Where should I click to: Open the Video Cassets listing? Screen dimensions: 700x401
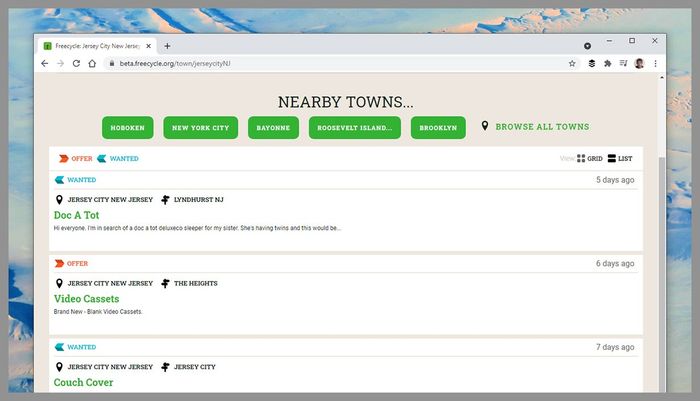86,299
